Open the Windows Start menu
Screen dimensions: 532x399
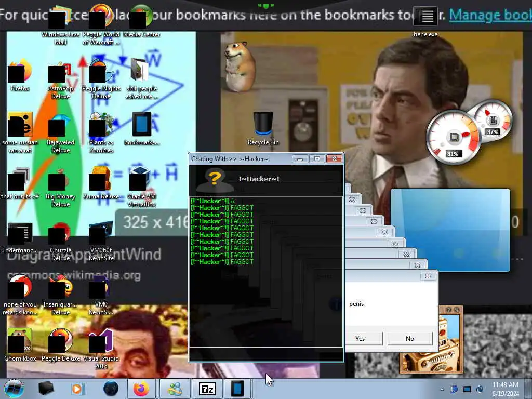pyautogui.click(x=14, y=389)
